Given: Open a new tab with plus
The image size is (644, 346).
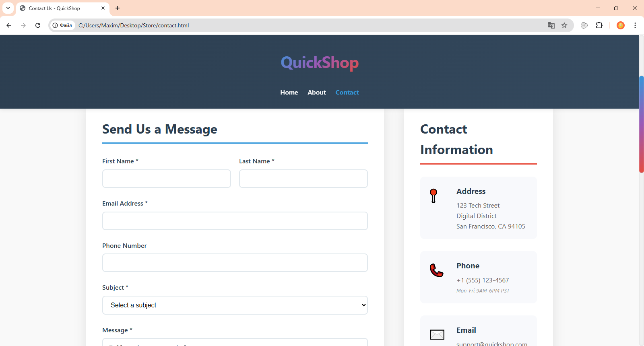Looking at the screenshot, I should 118,8.
